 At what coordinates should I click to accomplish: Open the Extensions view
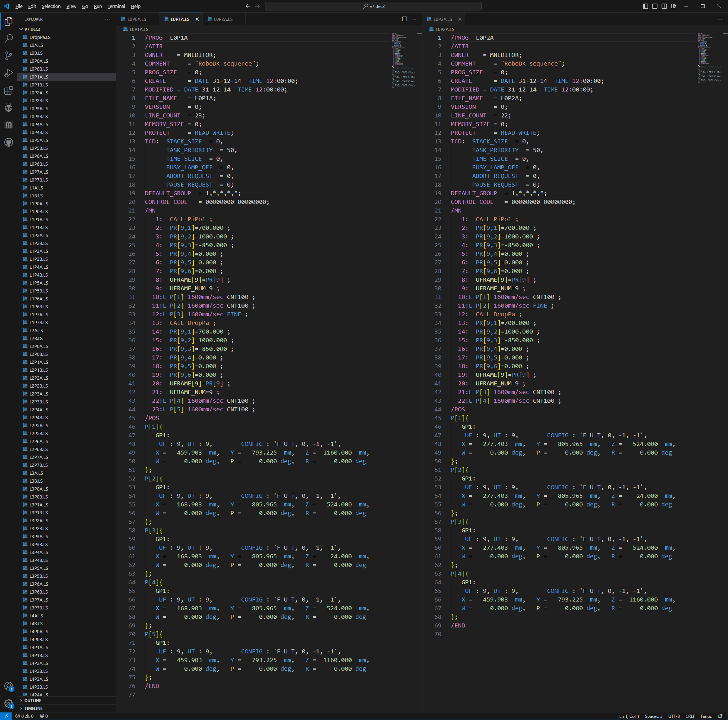9,90
